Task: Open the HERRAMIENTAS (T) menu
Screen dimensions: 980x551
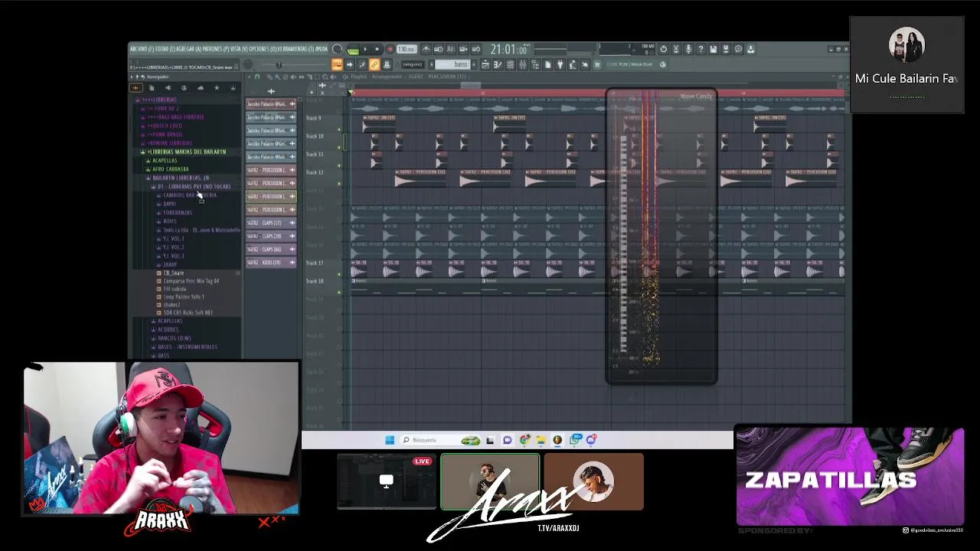Action: [296, 49]
